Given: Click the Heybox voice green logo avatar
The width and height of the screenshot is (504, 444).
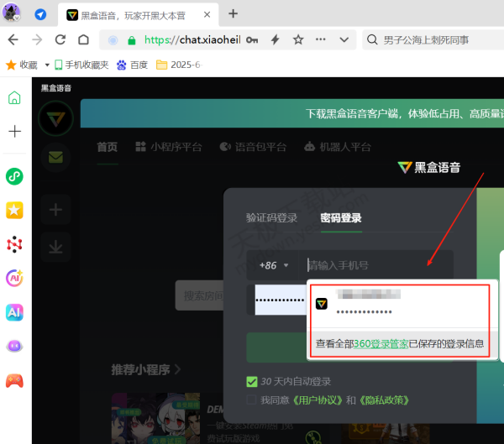Looking at the screenshot, I should (x=56, y=118).
